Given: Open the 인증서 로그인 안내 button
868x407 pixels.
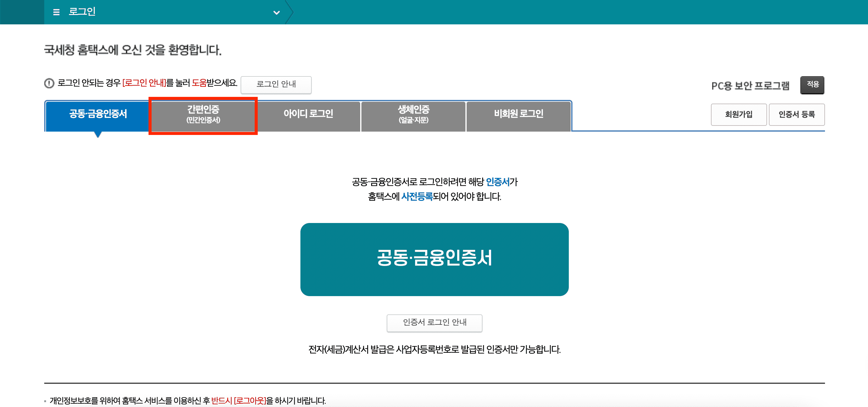Looking at the screenshot, I should pyautogui.click(x=434, y=323).
